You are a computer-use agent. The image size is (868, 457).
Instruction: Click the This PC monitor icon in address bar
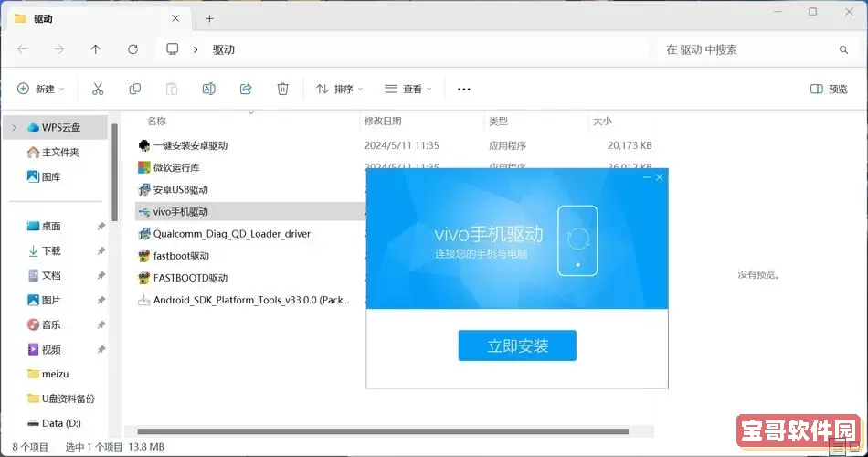tap(172, 48)
